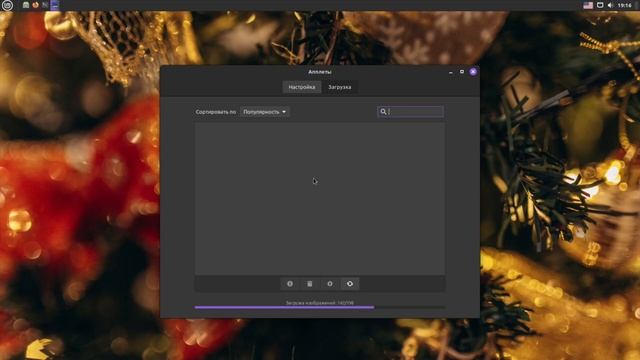This screenshot has height=360, width=640.
Task: Click the refresh icon in the bottom toolbar
Action: (350, 284)
